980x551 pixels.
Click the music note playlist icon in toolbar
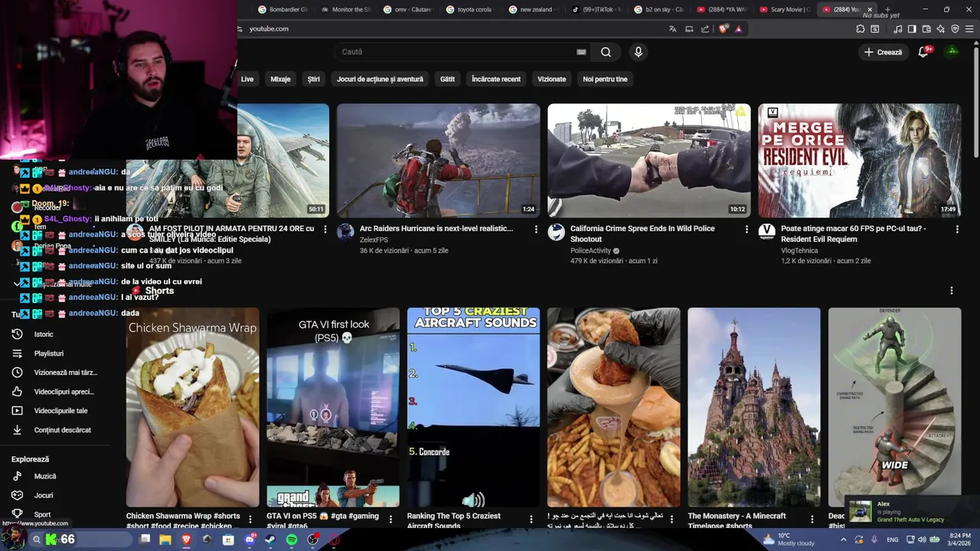coord(897,29)
